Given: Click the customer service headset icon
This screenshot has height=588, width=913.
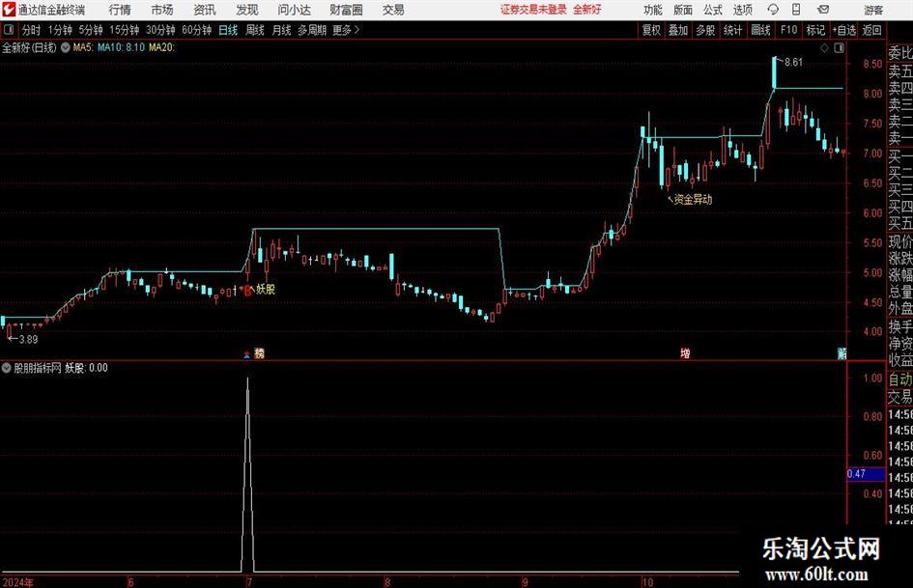Looking at the screenshot, I should [773, 10].
